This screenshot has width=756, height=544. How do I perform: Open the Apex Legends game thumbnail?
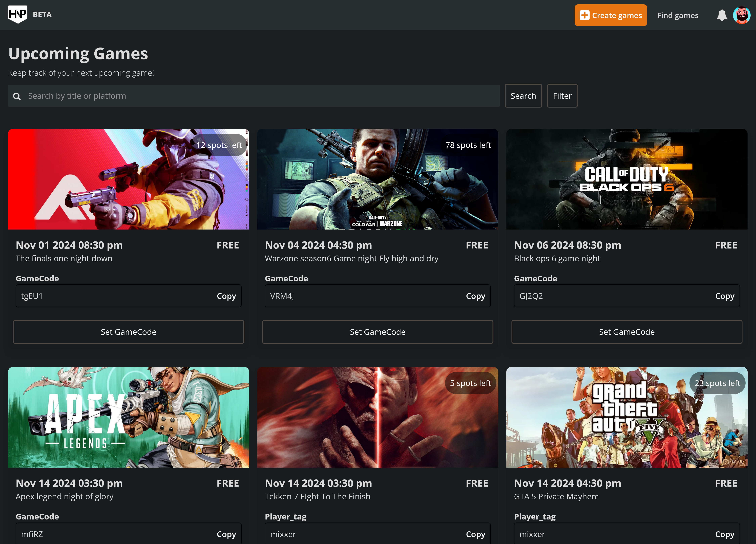click(x=128, y=417)
